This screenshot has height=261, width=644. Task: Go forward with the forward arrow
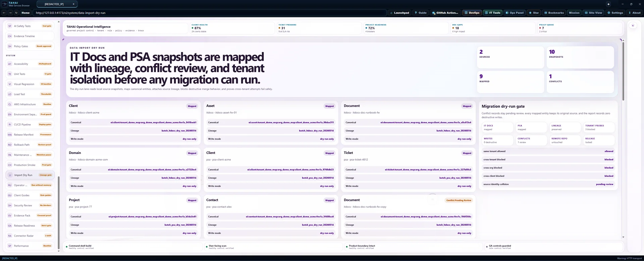[x=10, y=13]
